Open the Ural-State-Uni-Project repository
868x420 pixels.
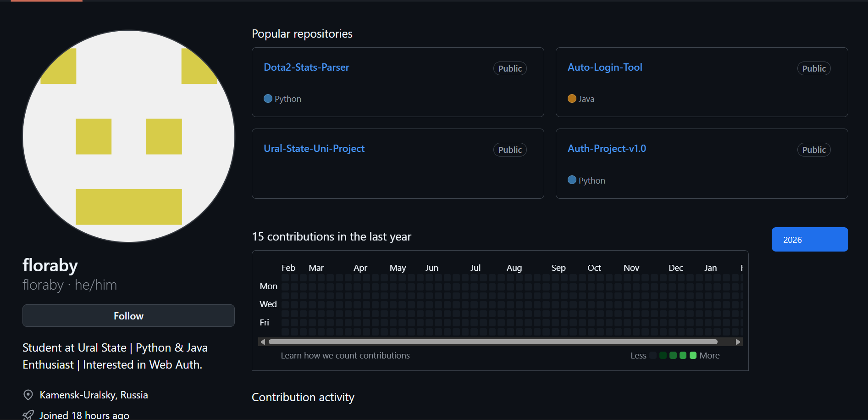pos(314,148)
